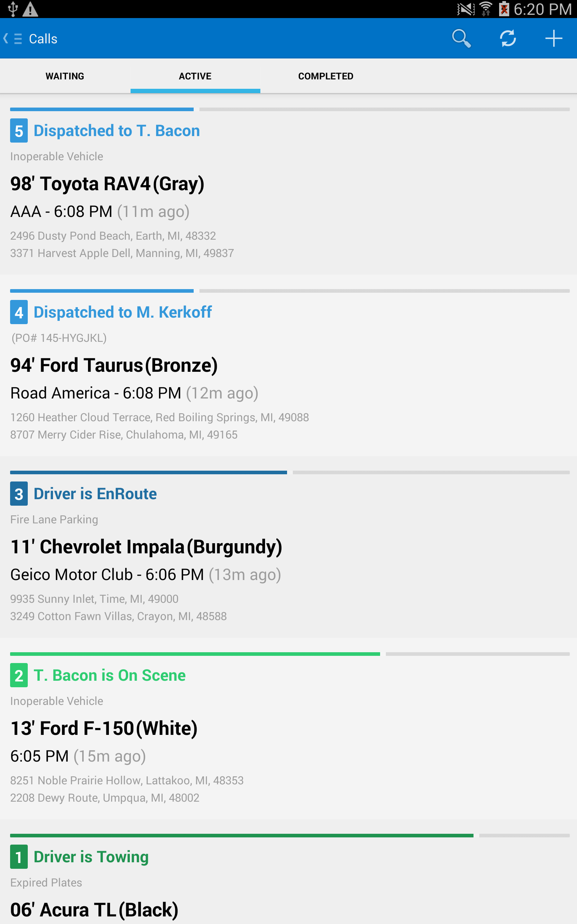Select the 94' Ford Taurus (Bronze) entry
The height and width of the screenshot is (924, 577).
(x=114, y=365)
